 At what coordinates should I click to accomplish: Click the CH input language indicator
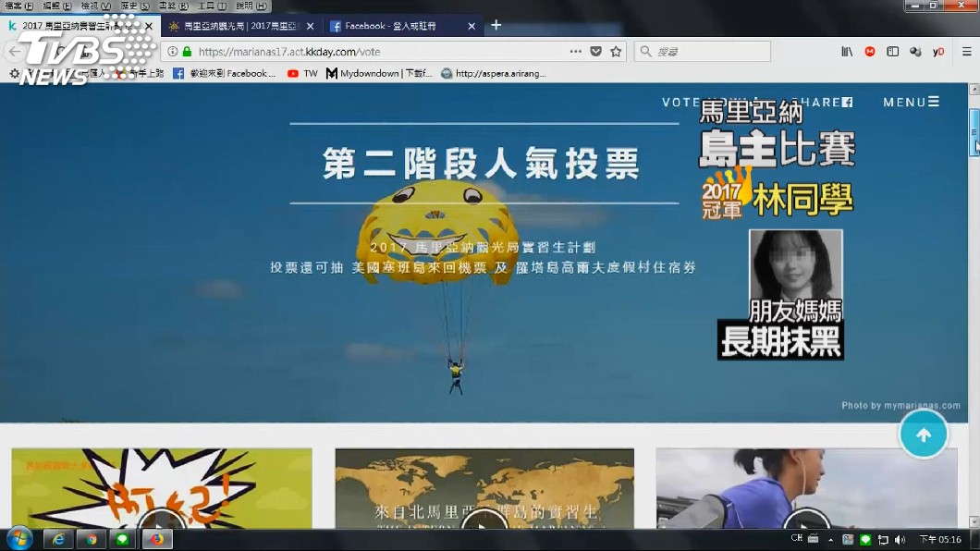coord(796,538)
